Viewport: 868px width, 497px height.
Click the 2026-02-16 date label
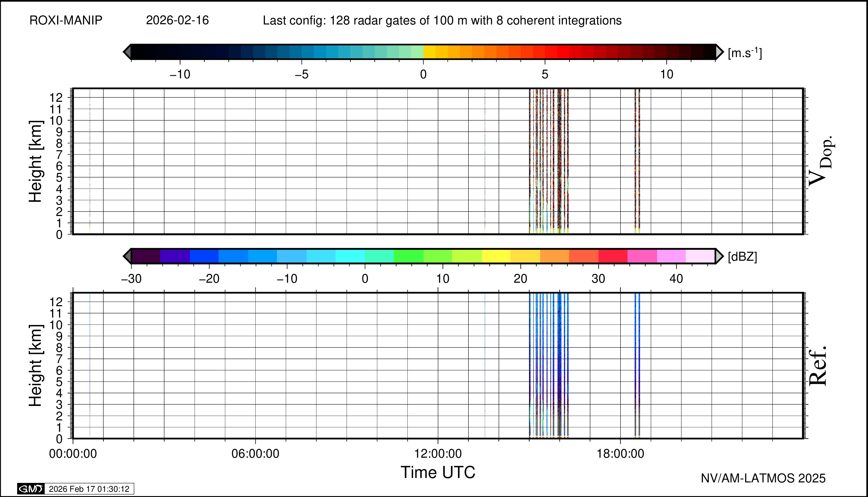(177, 21)
